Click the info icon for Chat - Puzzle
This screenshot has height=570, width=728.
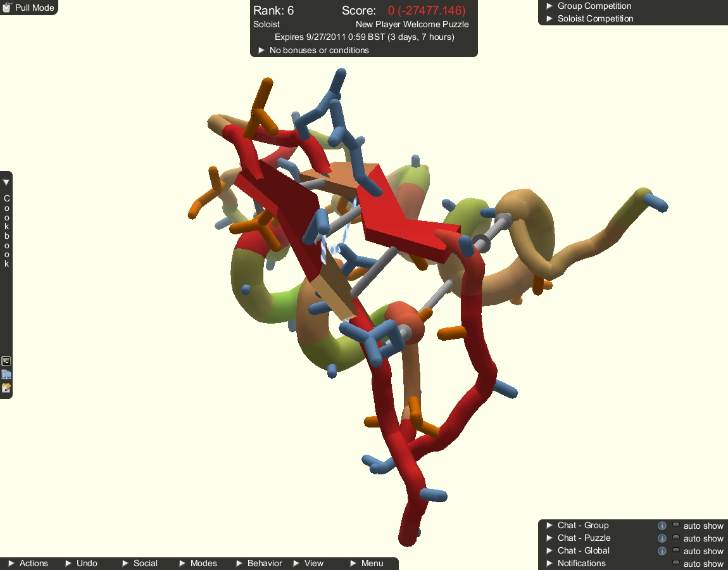(x=662, y=538)
